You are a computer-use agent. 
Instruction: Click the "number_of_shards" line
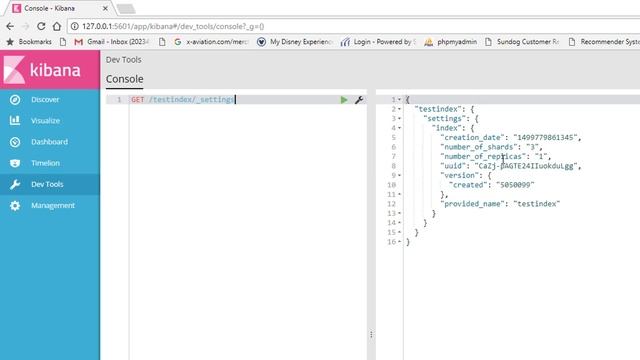click(x=491, y=147)
